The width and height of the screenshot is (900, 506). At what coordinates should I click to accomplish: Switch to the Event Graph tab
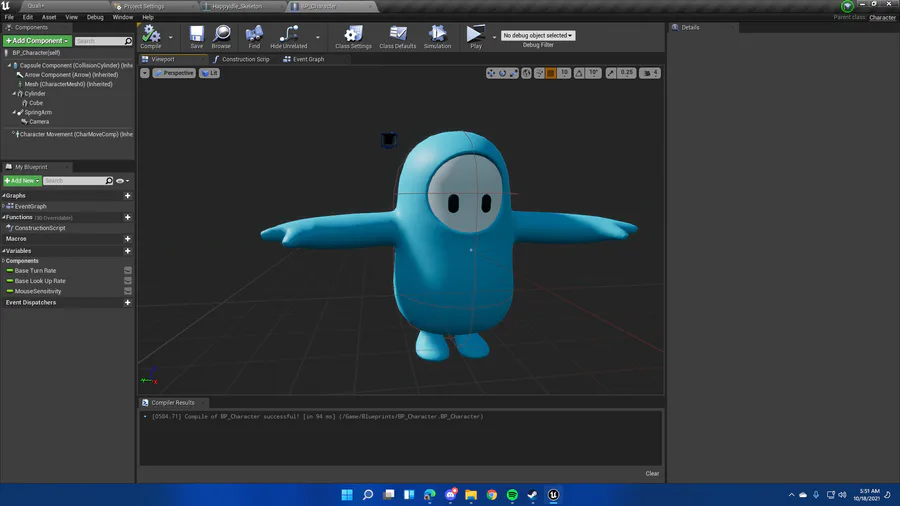(x=304, y=59)
